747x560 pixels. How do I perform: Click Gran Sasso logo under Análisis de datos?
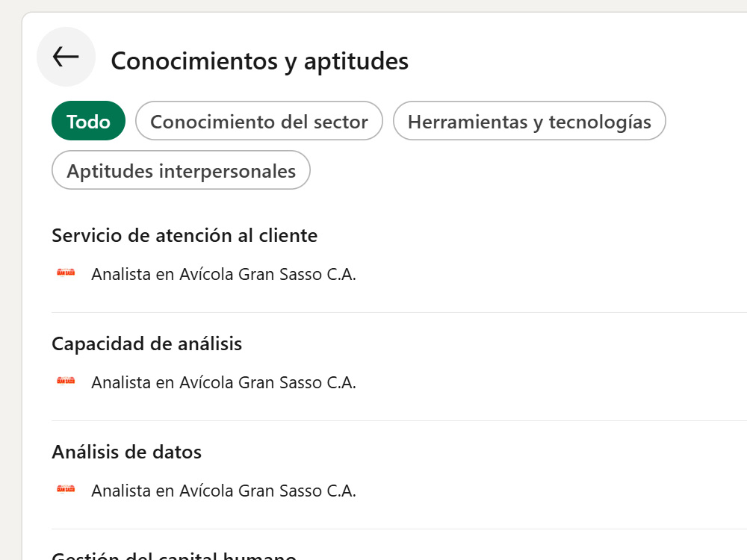(66, 488)
